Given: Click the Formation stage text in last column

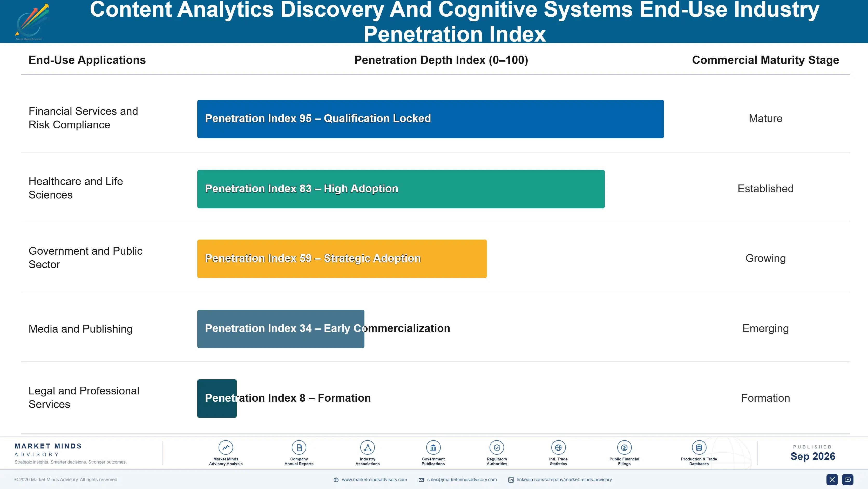Looking at the screenshot, I should [765, 398].
